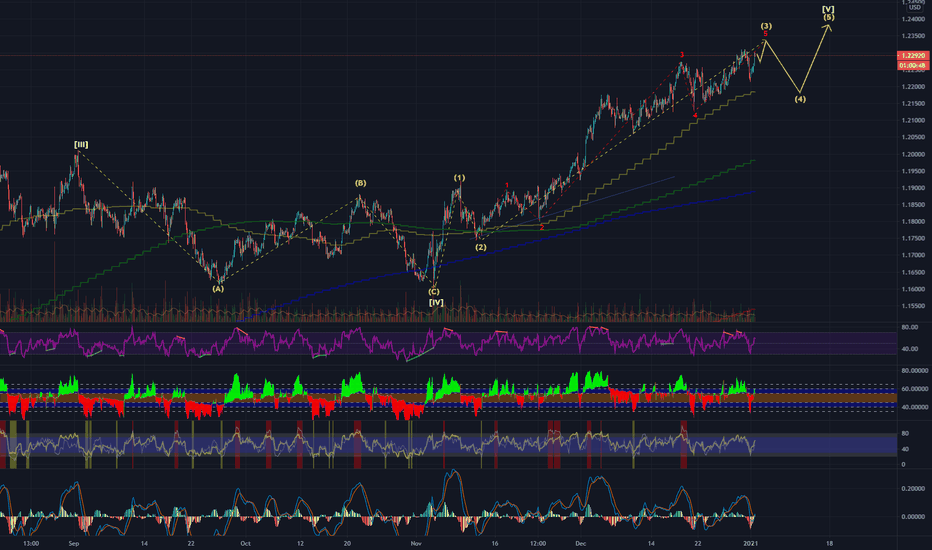Click the 18 label on the time axis

pos(829,543)
